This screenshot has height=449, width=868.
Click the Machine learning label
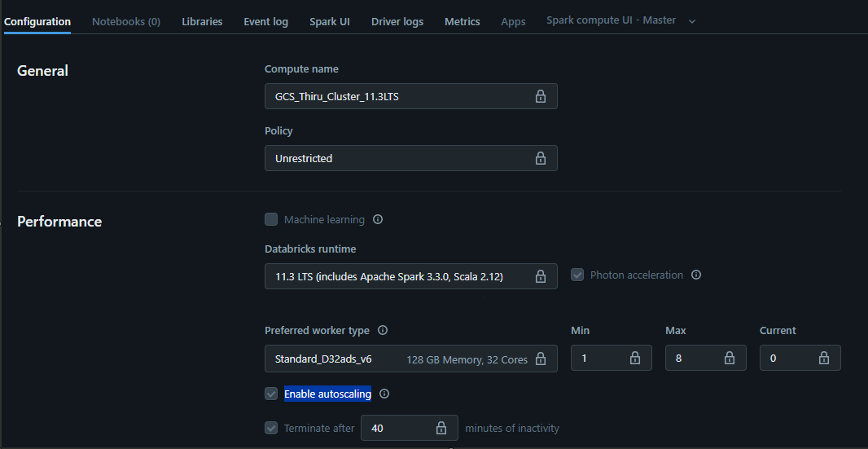(x=324, y=219)
